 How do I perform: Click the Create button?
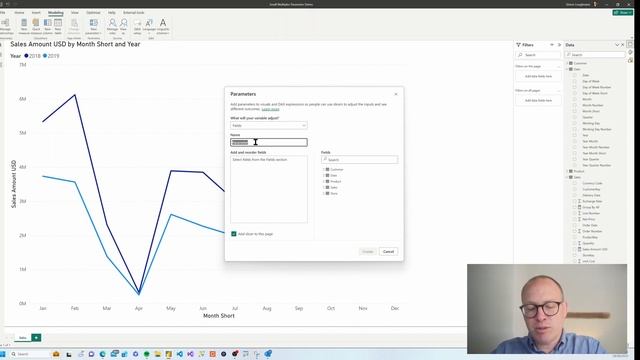pyautogui.click(x=367, y=251)
